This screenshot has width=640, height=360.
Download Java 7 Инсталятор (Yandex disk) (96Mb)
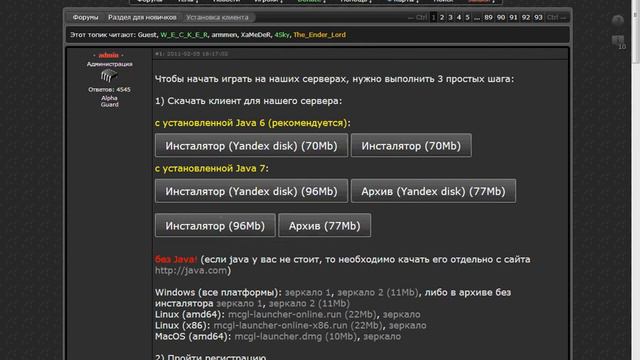click(x=251, y=191)
